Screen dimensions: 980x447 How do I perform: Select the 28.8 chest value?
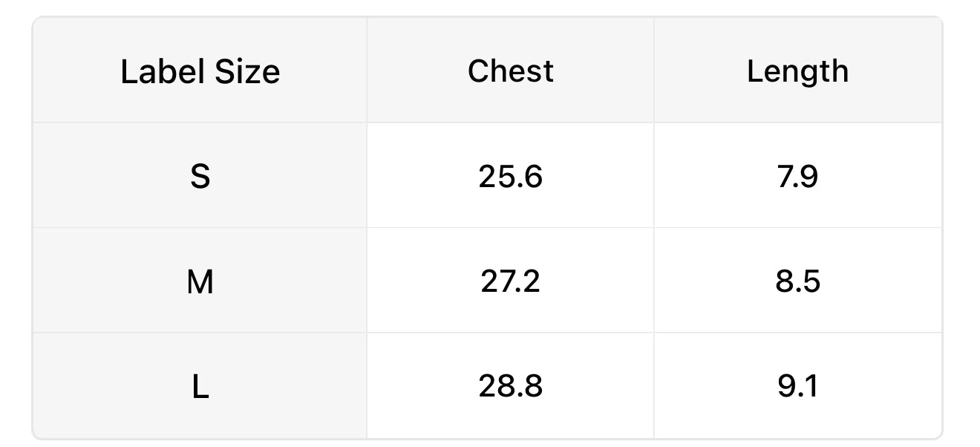[510, 387]
